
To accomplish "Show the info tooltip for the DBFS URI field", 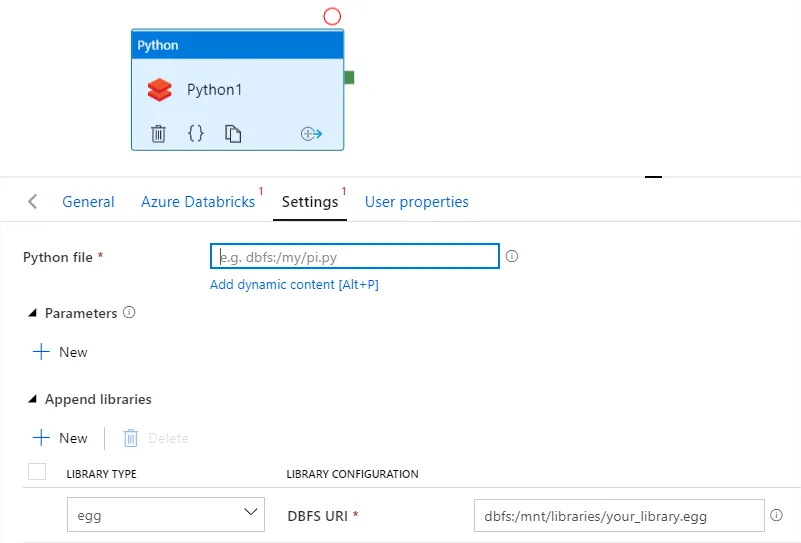I will (x=776, y=515).
